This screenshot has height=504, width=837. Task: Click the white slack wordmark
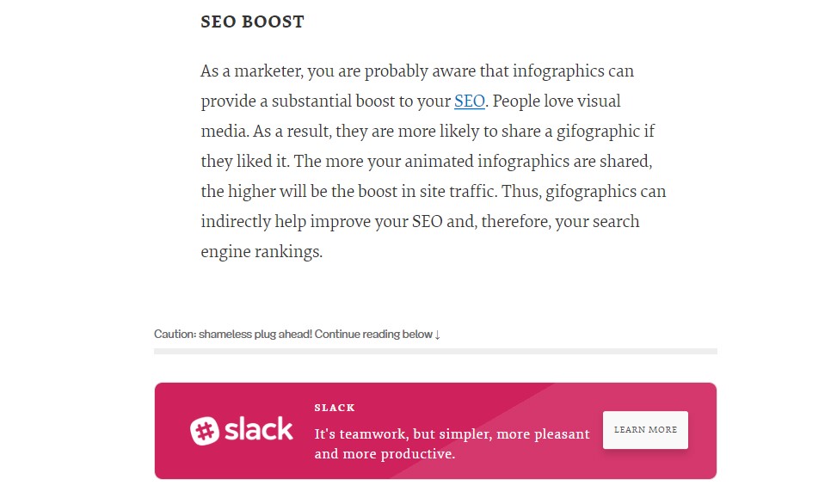coord(258,429)
